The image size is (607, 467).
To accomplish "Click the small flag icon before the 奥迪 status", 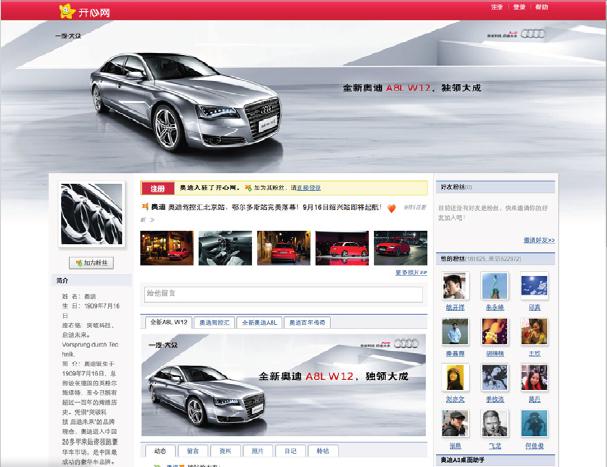I will [x=145, y=207].
